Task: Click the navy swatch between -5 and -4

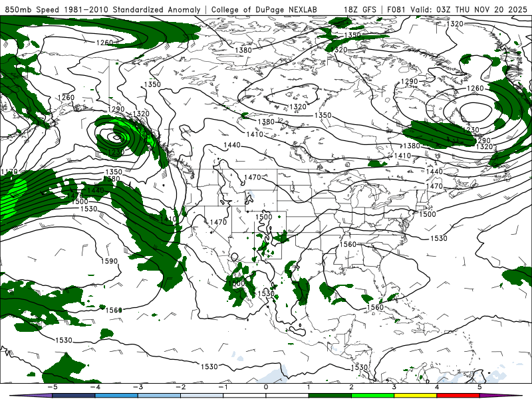Action: [x=73, y=396]
